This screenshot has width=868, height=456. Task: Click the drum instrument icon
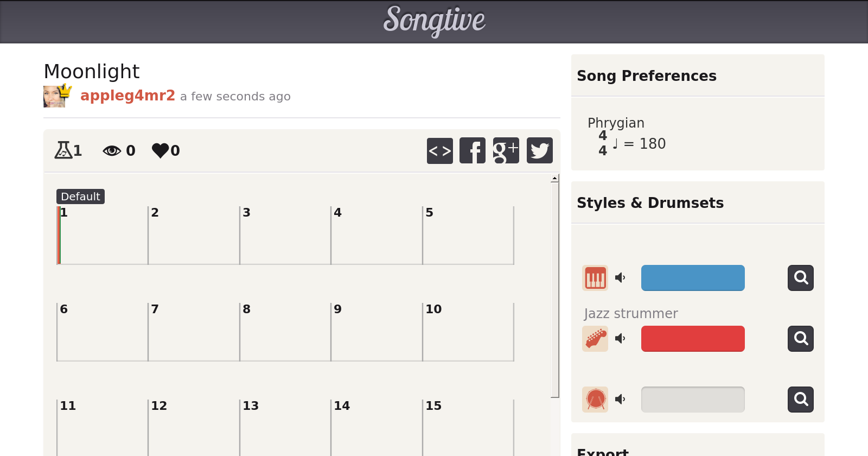(x=595, y=400)
